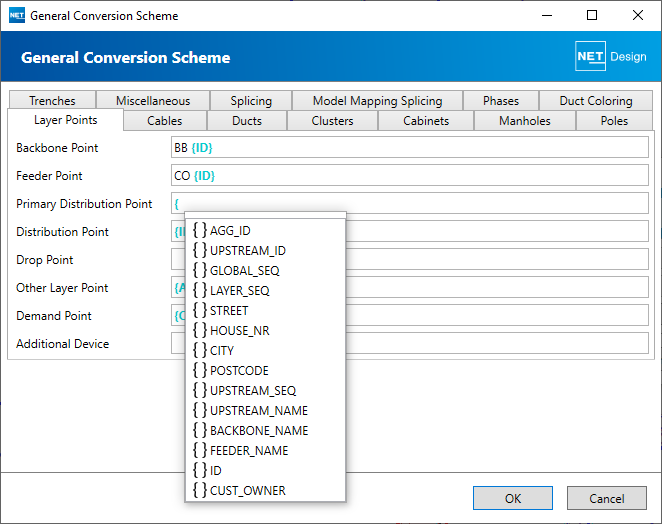Go to the Phases tab

[x=501, y=100]
